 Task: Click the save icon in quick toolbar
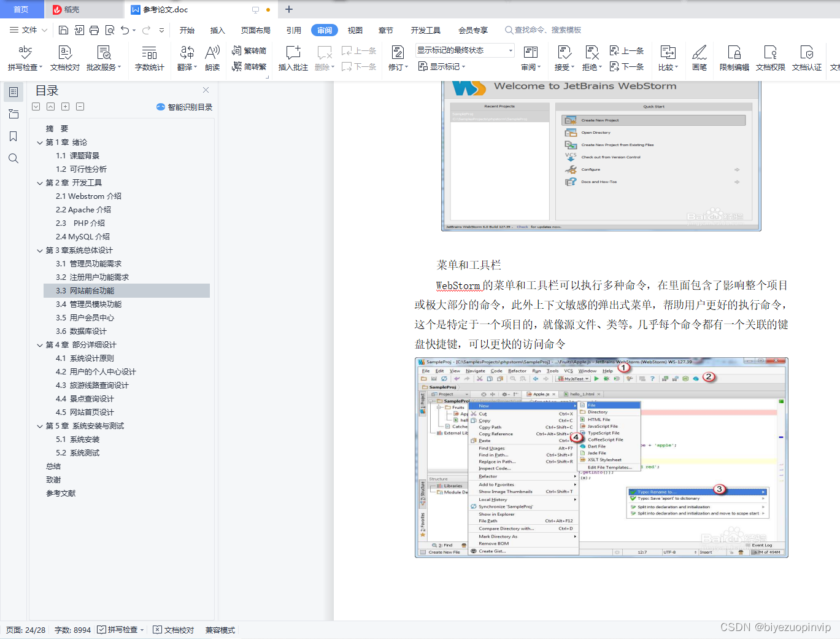click(63, 30)
